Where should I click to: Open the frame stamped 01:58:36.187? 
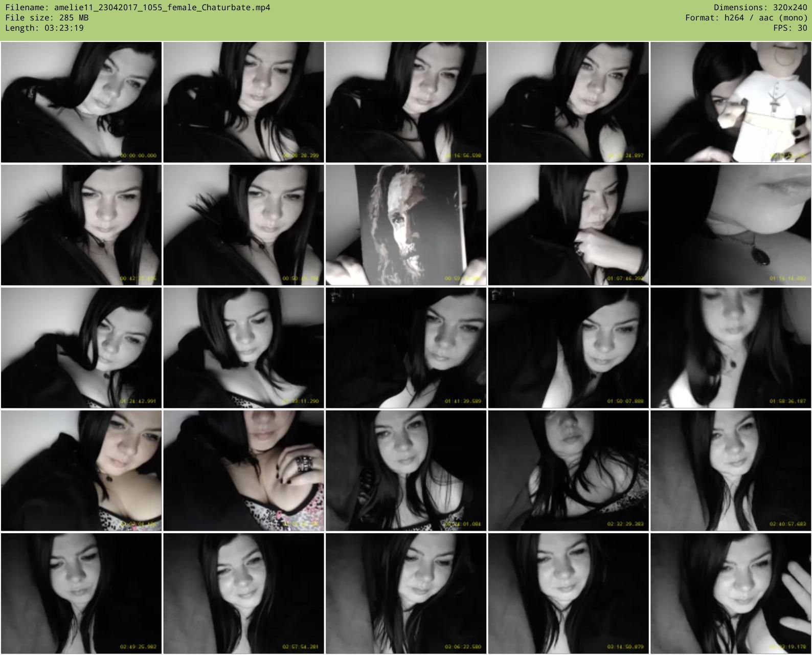(731, 348)
